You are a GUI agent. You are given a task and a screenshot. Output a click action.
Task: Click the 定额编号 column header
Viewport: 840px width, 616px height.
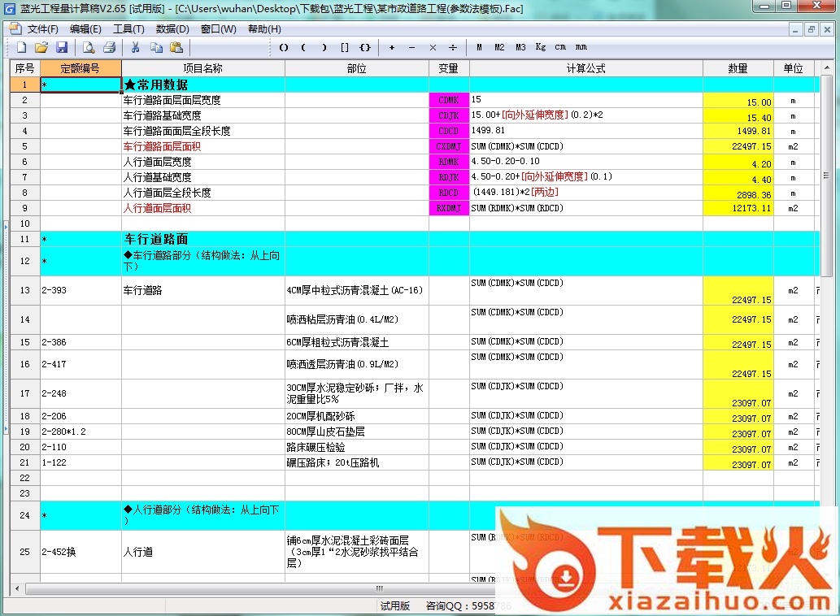coord(81,69)
